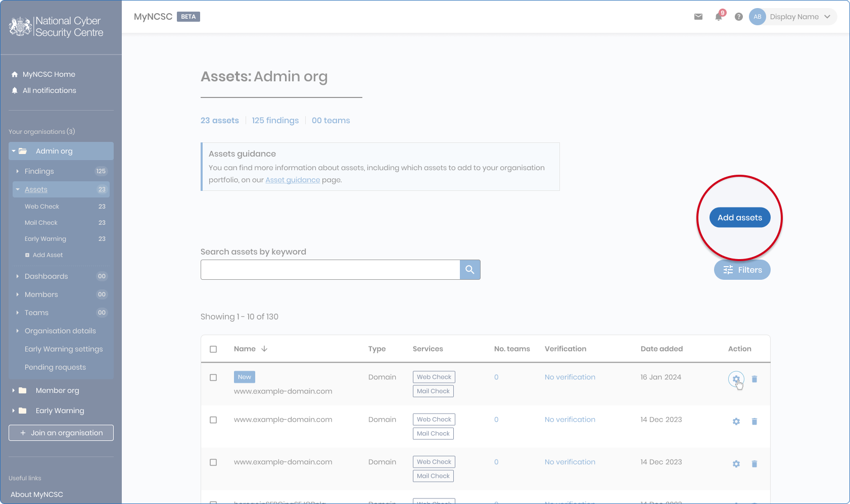Click the AB user avatar

758,17
